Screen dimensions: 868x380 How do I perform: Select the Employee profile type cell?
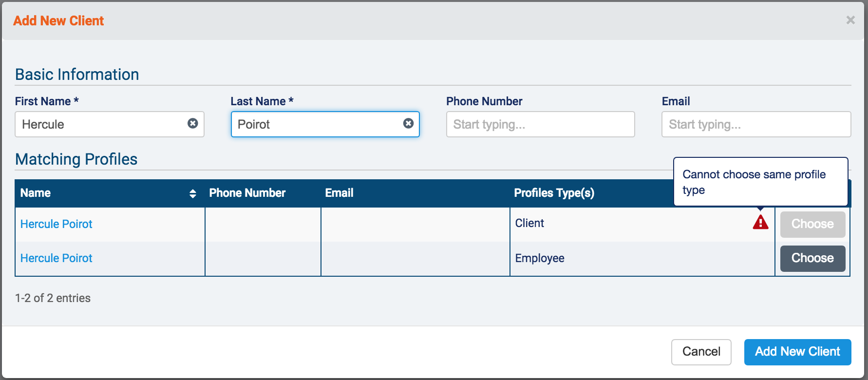point(540,258)
